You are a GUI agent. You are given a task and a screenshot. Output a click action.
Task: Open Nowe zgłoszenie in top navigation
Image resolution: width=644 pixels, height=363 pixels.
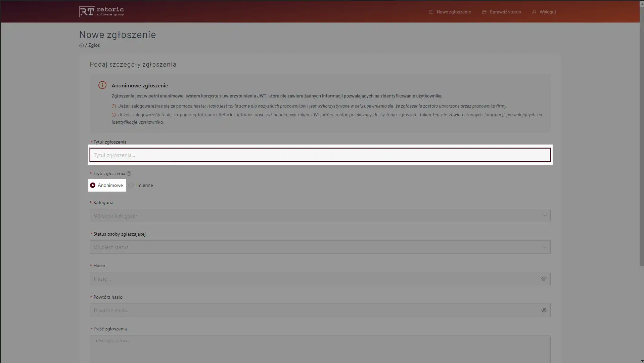click(x=453, y=12)
